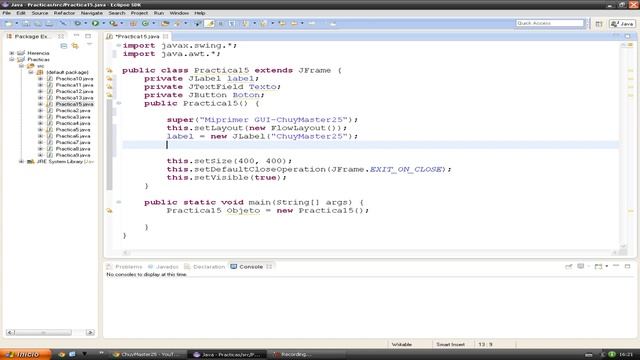Click the highlighted Mark Occurrences toolbar icon
Viewport: 640px width, 360px height.
209,24
